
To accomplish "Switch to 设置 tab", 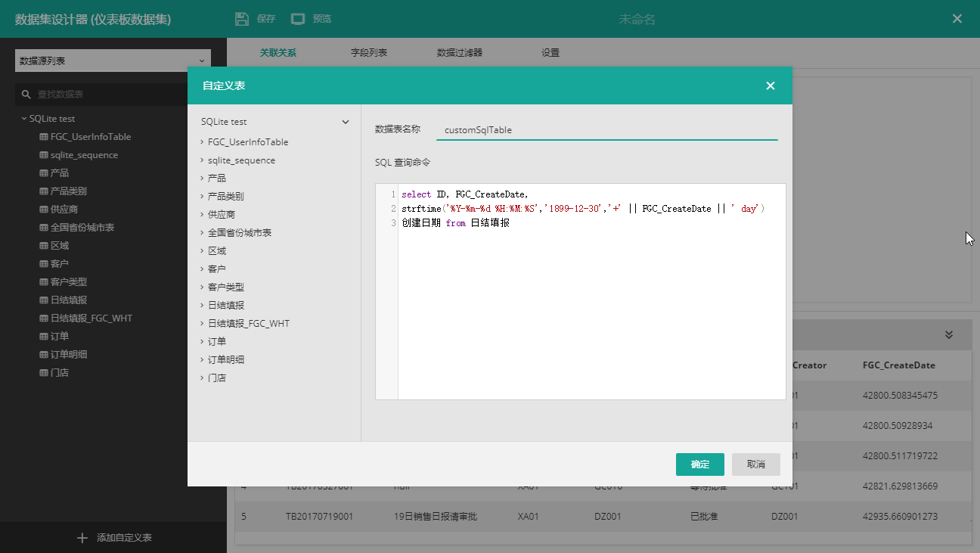I will coord(550,53).
